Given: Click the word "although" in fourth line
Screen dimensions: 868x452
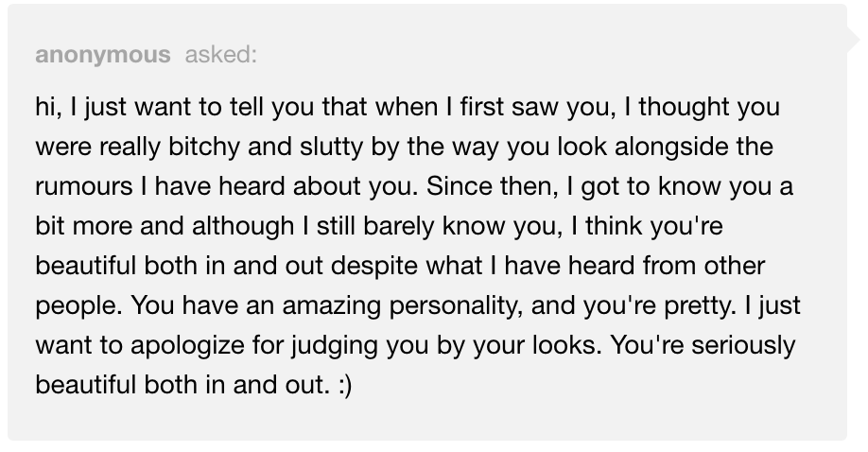Looking at the screenshot, I should pyautogui.click(x=243, y=226).
